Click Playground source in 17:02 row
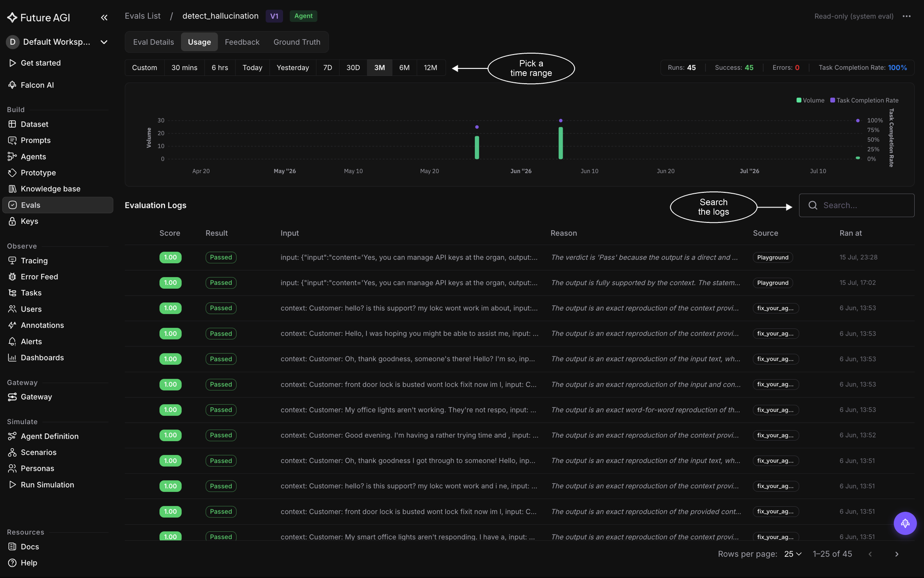924x578 pixels. (772, 283)
